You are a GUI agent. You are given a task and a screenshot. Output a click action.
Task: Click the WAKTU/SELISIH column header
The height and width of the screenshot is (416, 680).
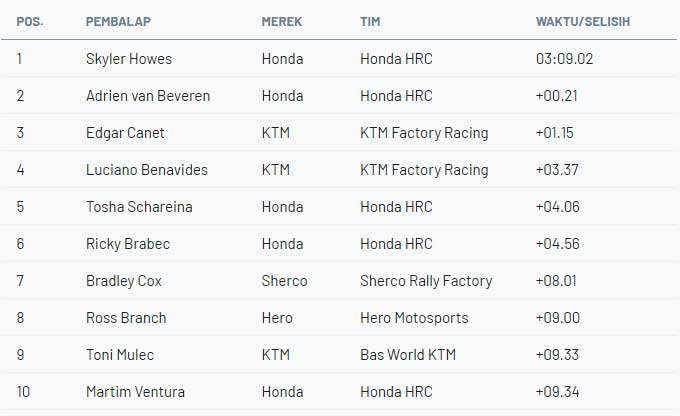(x=583, y=21)
